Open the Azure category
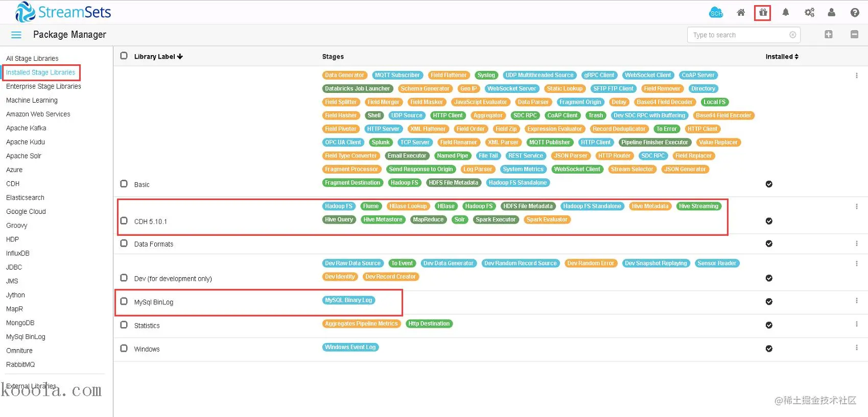The image size is (868, 417). click(x=14, y=170)
